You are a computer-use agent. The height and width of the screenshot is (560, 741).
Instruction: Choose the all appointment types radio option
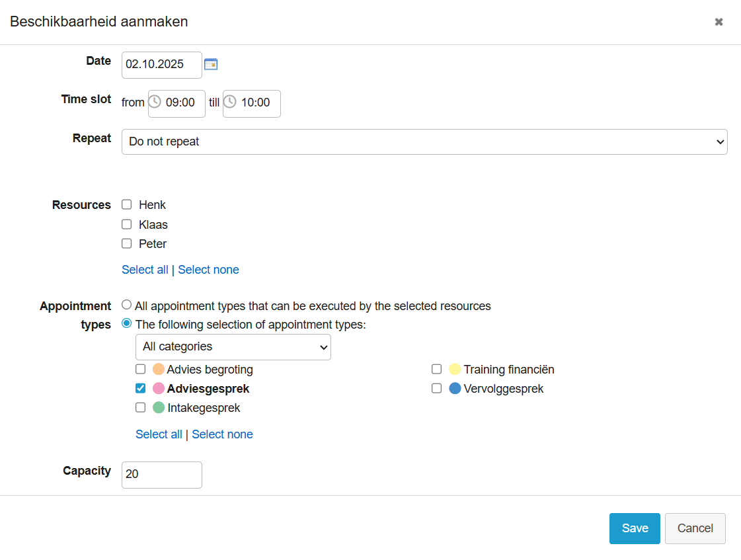pos(127,305)
